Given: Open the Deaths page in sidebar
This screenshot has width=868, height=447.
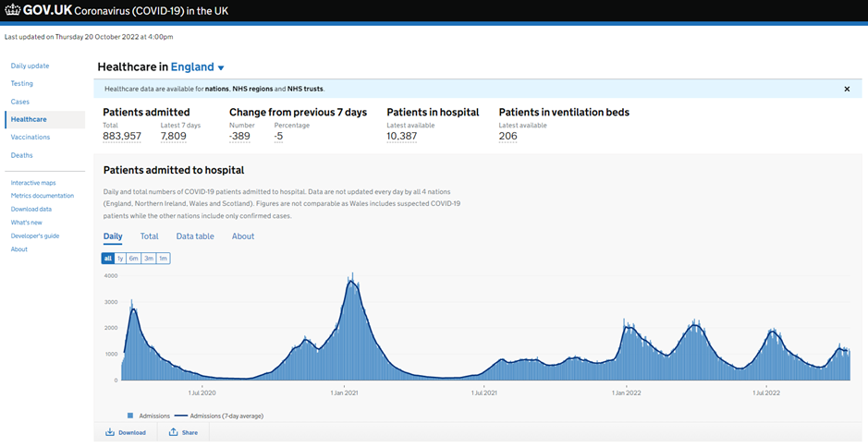Looking at the screenshot, I should [21, 155].
